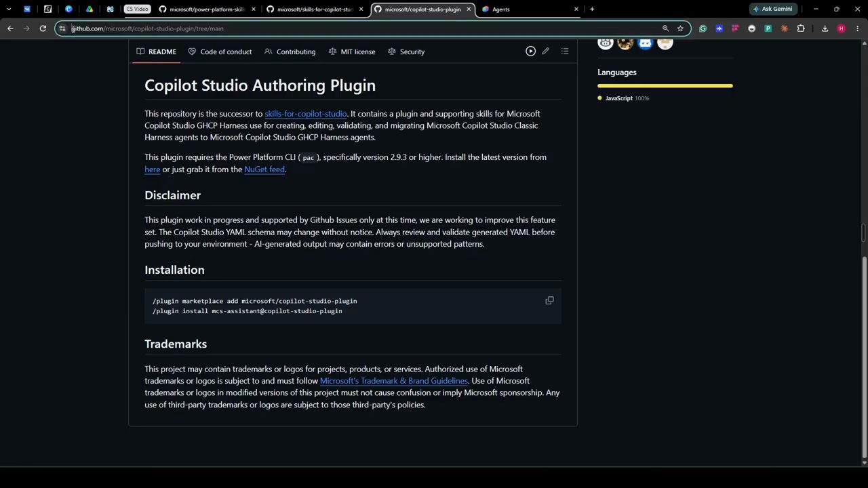Click the zoom magnifier icon in the address bar
868x488 pixels.
point(665,28)
